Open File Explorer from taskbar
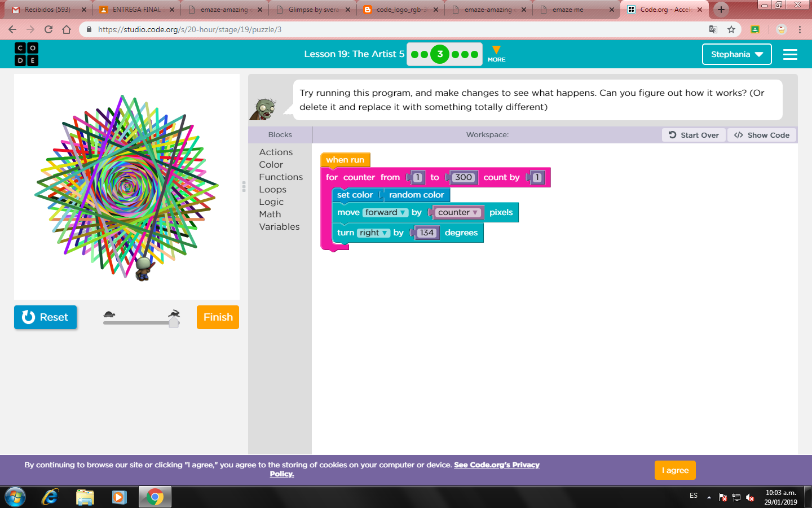Viewport: 812px width, 508px height. pos(85,497)
